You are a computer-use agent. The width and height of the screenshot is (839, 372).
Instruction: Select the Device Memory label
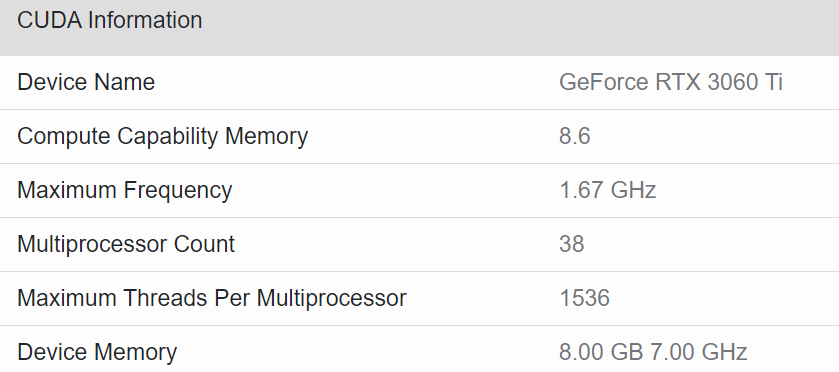pos(97,353)
